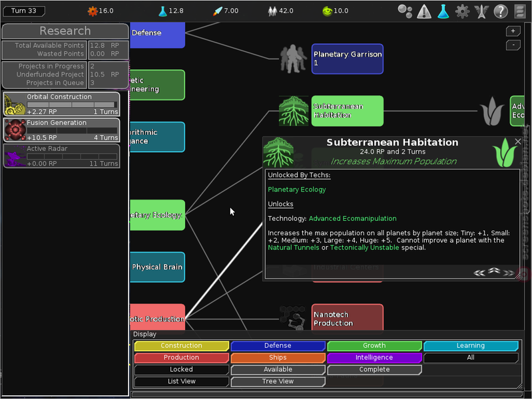
Task: Toggle the Ships category filter
Action: coord(278,358)
